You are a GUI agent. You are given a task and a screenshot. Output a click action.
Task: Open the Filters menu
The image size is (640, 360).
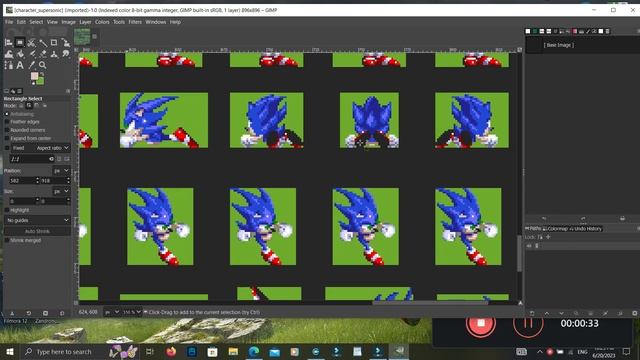pyautogui.click(x=135, y=22)
